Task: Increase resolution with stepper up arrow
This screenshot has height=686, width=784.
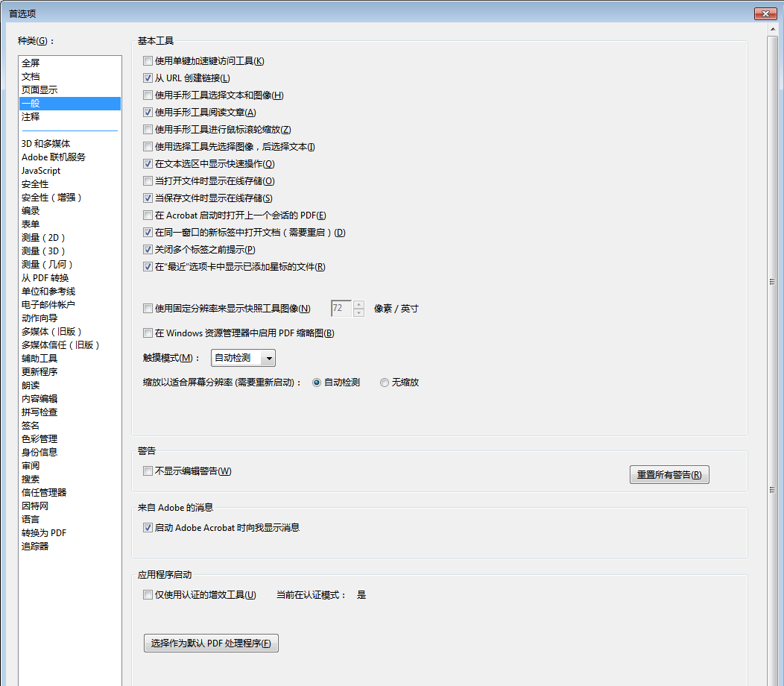Action: click(x=358, y=304)
